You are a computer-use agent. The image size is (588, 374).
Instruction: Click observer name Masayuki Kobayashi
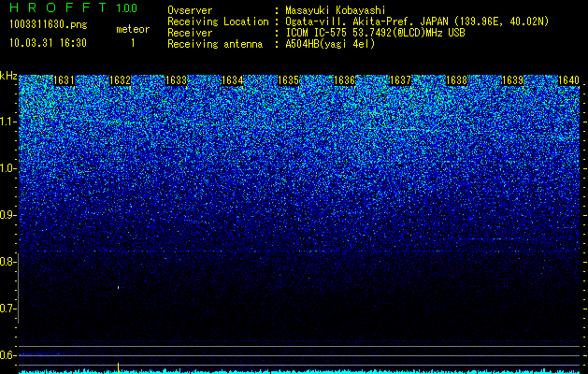coord(336,10)
